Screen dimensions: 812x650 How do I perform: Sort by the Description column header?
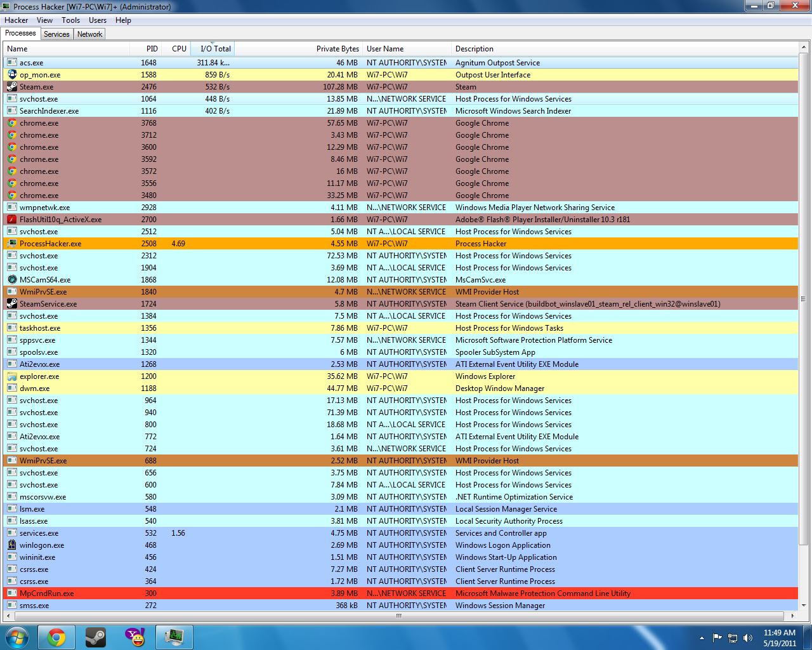point(625,49)
